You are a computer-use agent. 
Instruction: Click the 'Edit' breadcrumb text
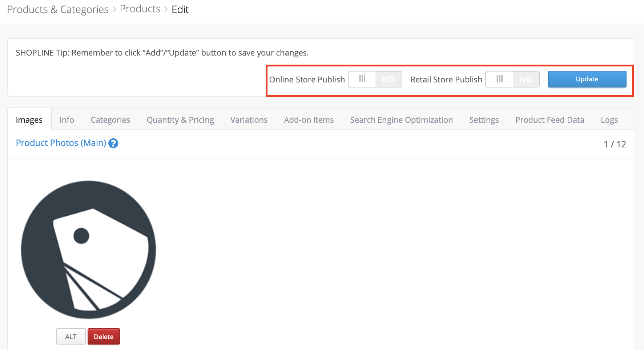pos(180,9)
